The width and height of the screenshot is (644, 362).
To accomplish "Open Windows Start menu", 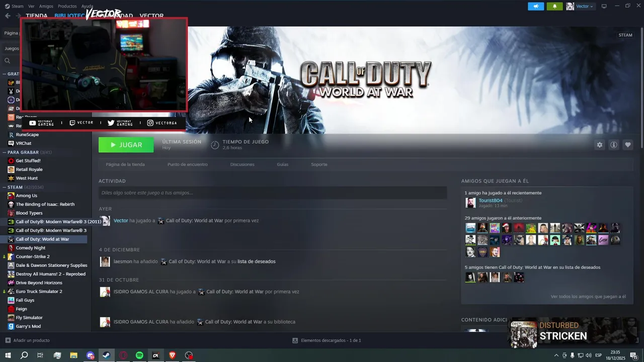I will [x=8, y=355].
